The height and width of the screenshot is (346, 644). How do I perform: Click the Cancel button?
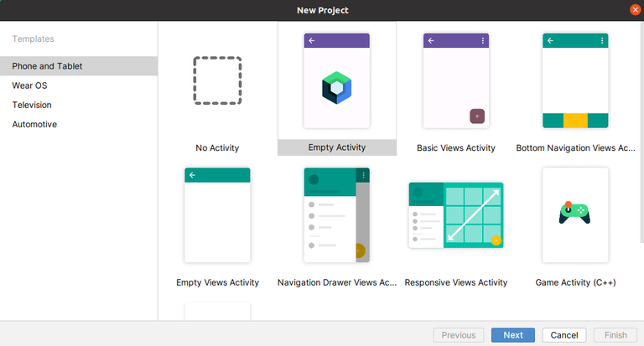(x=564, y=335)
